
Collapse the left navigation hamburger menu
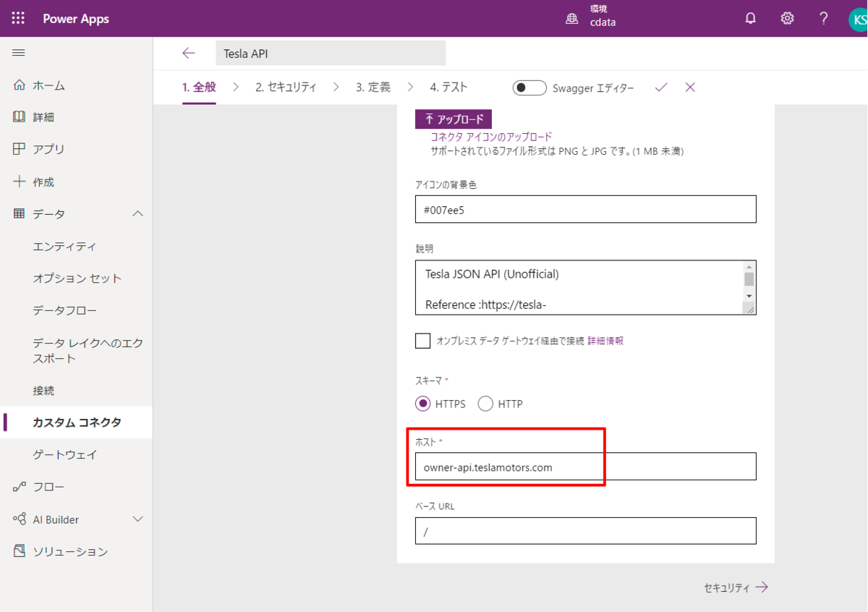tap(19, 53)
